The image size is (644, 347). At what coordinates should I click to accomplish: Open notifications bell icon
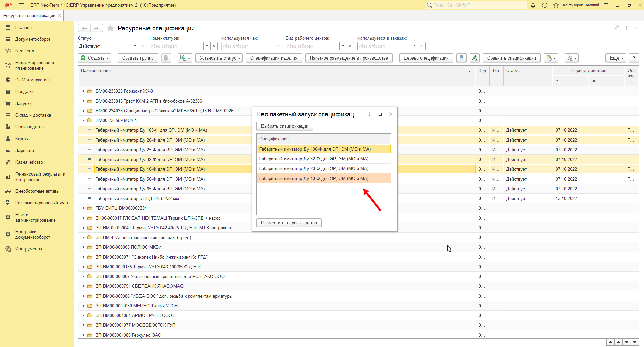[x=533, y=5]
